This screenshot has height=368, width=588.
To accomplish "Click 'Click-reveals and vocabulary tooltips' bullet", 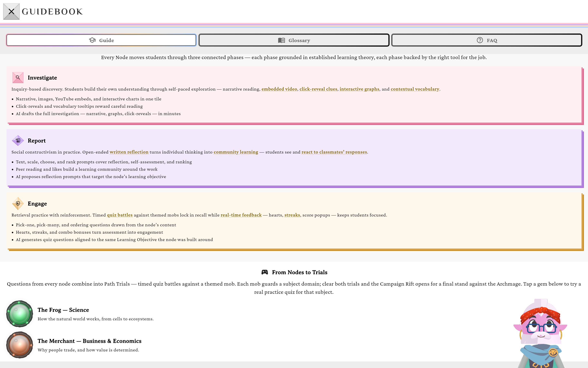I will tap(79, 106).
